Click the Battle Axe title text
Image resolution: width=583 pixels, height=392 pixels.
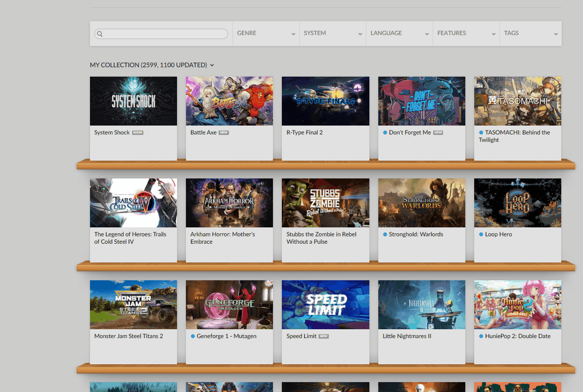(x=203, y=132)
